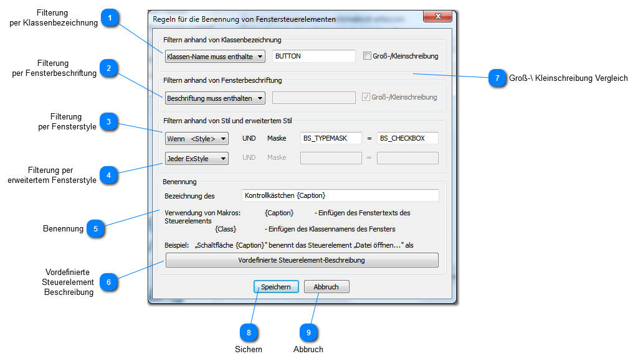Click the 'Bezeichnung des' label
Image resolution: width=638 pixels, height=364 pixels.
click(x=189, y=196)
